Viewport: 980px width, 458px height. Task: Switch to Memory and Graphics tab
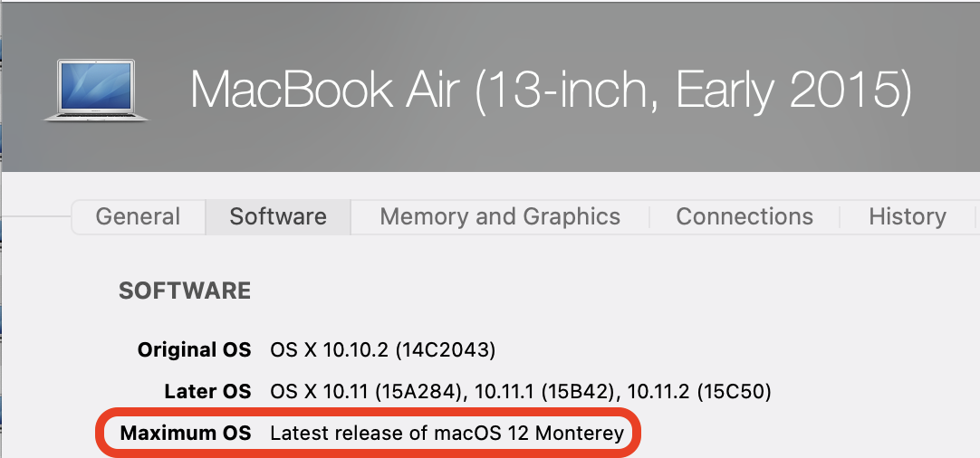click(x=500, y=217)
